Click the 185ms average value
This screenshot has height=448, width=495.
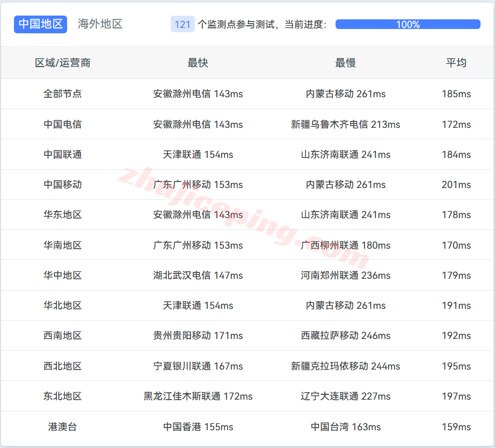(x=456, y=94)
